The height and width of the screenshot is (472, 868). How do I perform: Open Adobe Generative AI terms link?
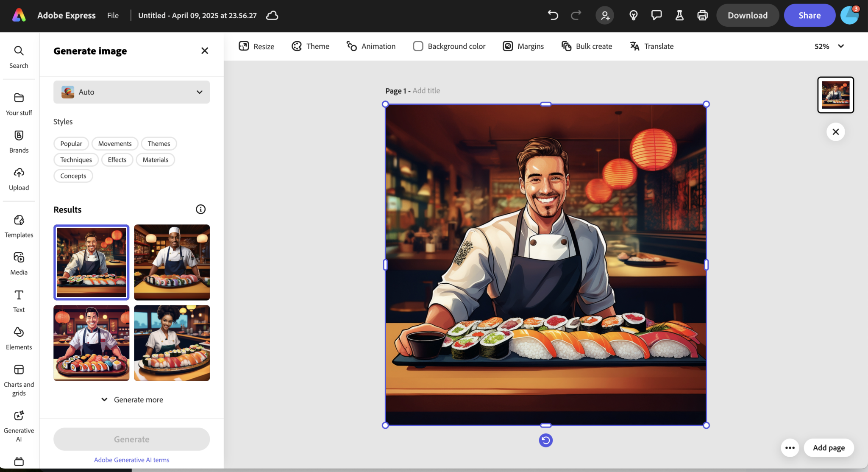click(x=131, y=459)
